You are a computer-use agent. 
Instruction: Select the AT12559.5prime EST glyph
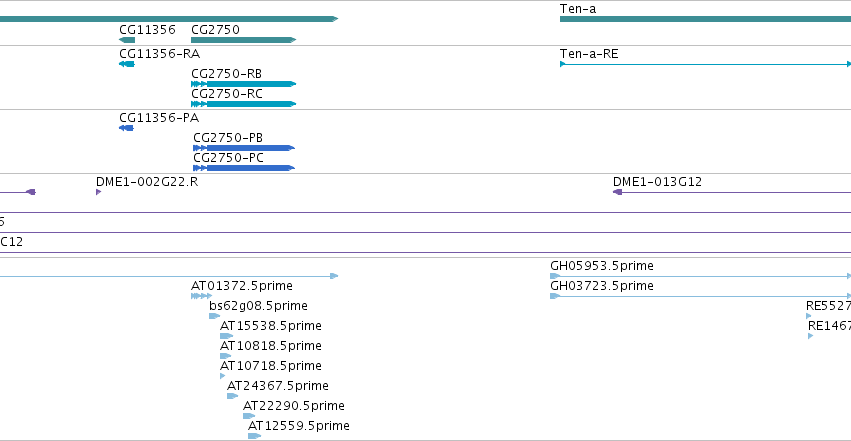255,436
